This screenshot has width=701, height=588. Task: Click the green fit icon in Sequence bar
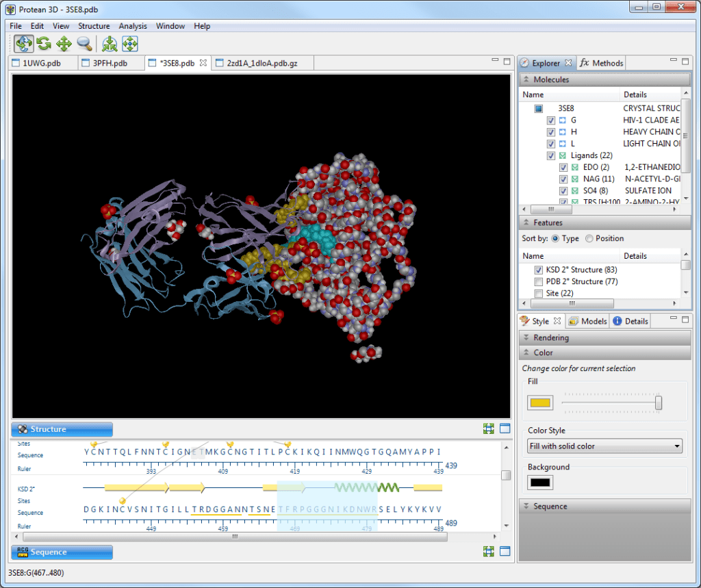pos(489,551)
